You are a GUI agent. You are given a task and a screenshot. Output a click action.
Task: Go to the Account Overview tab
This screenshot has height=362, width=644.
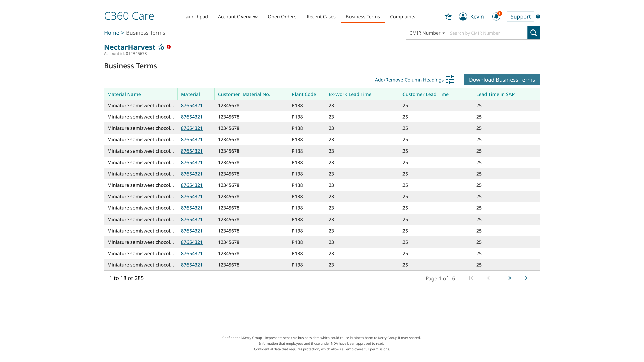[237, 17]
